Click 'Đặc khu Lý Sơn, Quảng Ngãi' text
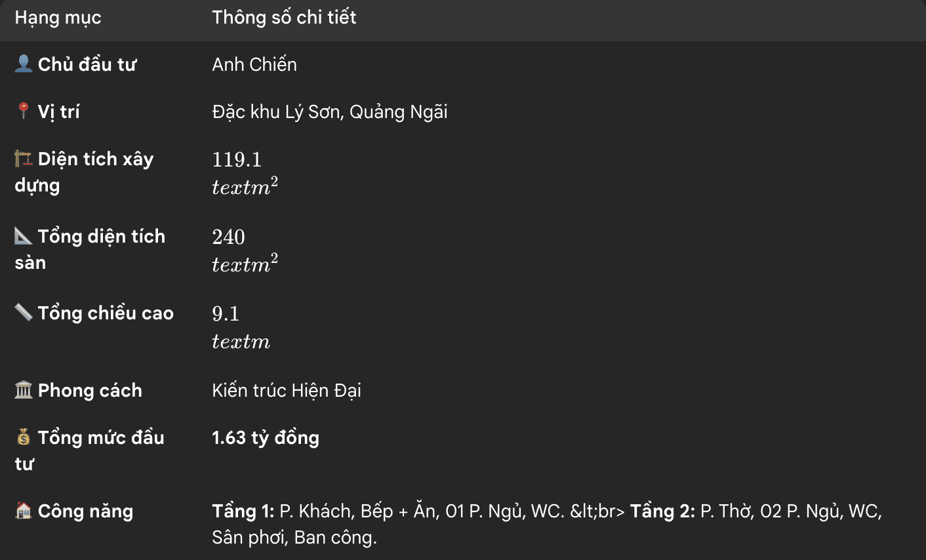This screenshot has width=926, height=560. 329,112
